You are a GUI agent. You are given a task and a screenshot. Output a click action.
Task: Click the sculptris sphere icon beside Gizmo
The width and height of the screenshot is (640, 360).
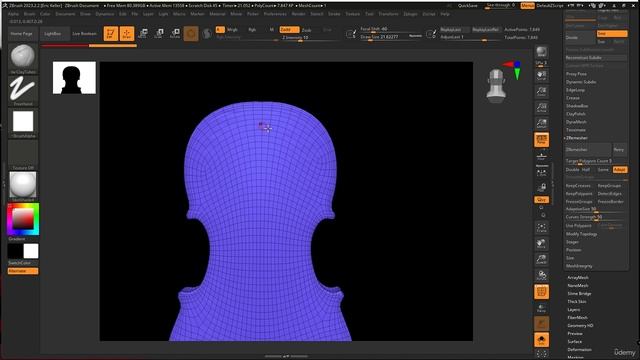207,33
